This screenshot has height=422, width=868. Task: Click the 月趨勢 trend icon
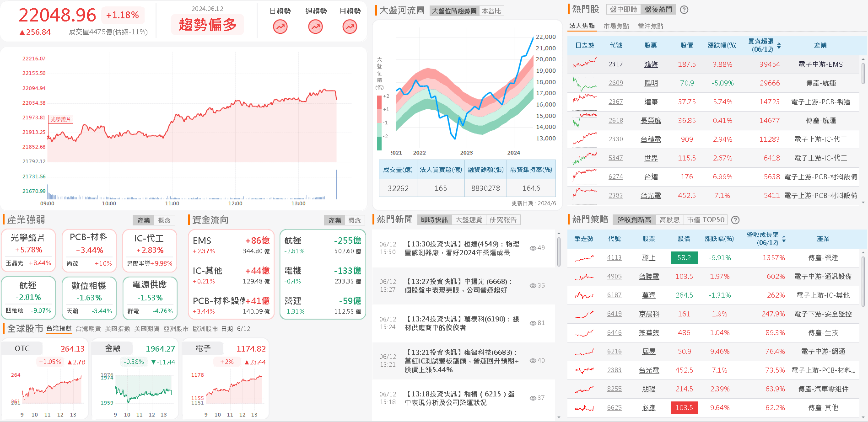click(x=350, y=27)
